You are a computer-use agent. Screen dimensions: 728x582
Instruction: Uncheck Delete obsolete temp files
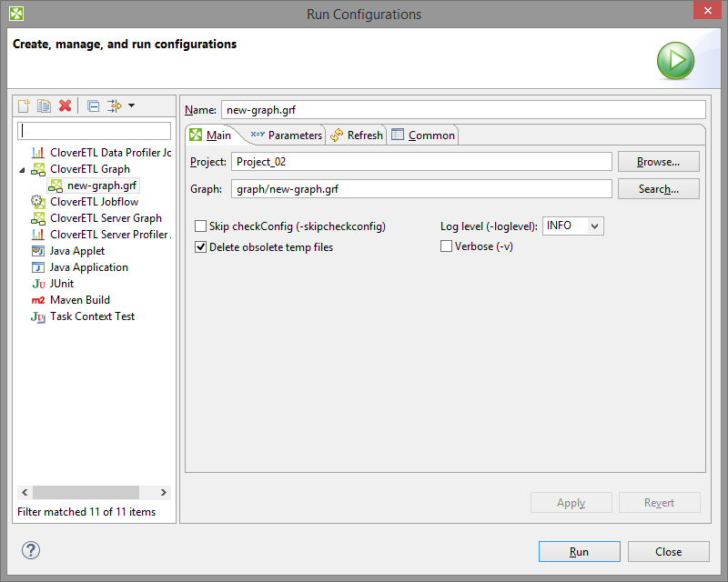pos(201,246)
